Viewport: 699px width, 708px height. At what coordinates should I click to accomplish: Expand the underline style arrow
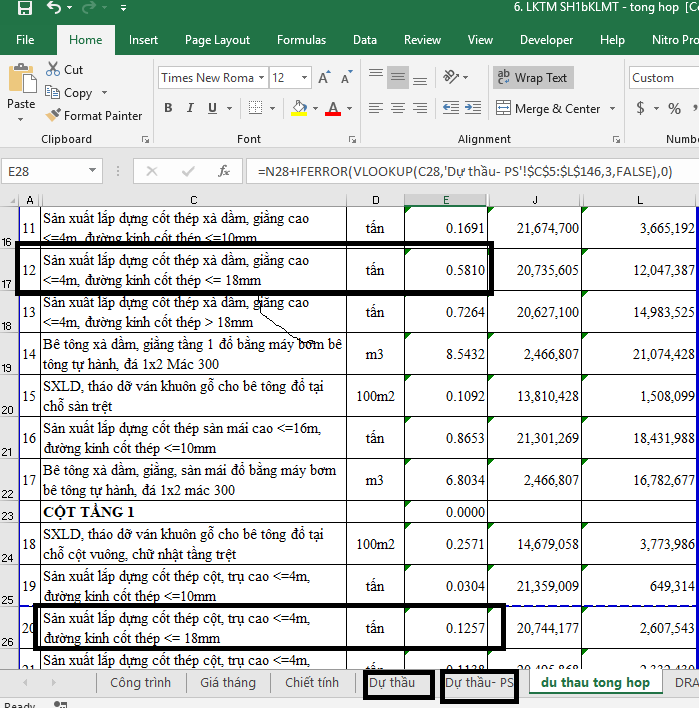229,108
